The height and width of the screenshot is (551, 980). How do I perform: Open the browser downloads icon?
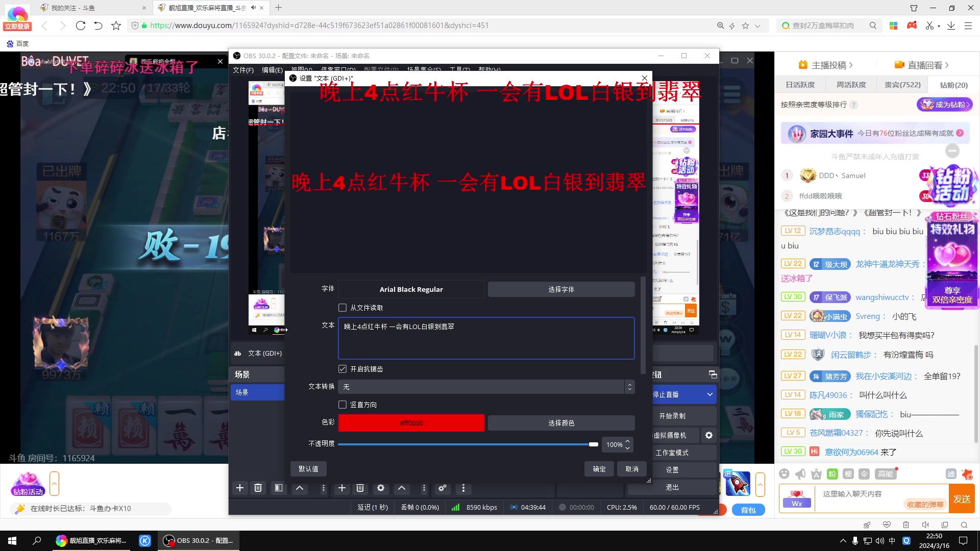[951, 26]
